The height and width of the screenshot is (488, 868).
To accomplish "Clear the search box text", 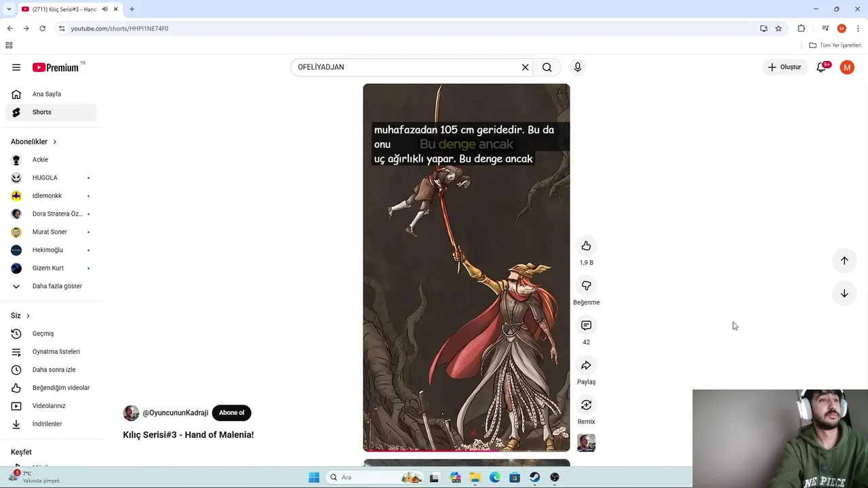I will pos(525,67).
